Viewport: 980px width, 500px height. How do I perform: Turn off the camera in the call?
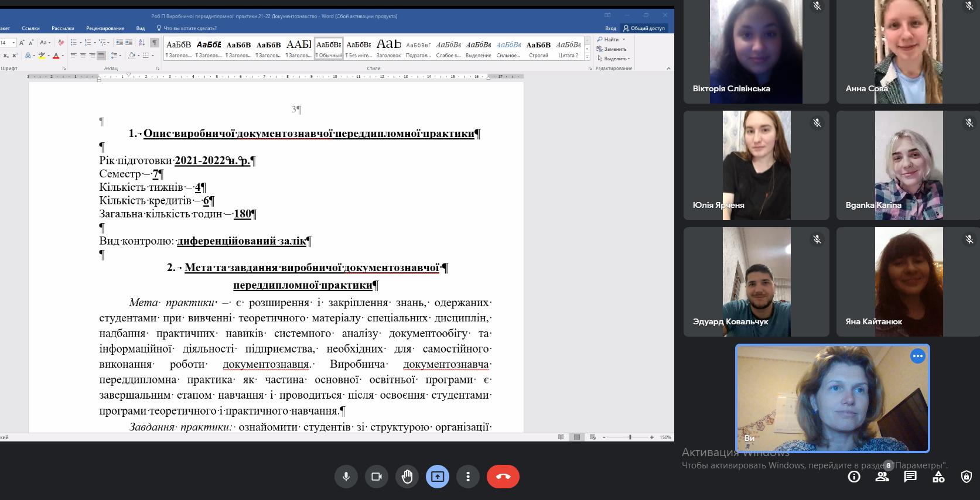[377, 477]
